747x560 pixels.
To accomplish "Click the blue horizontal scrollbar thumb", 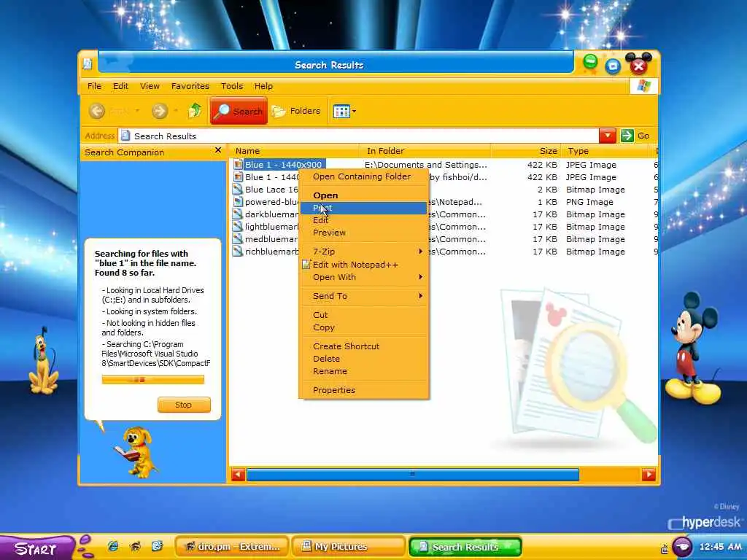I will click(413, 474).
